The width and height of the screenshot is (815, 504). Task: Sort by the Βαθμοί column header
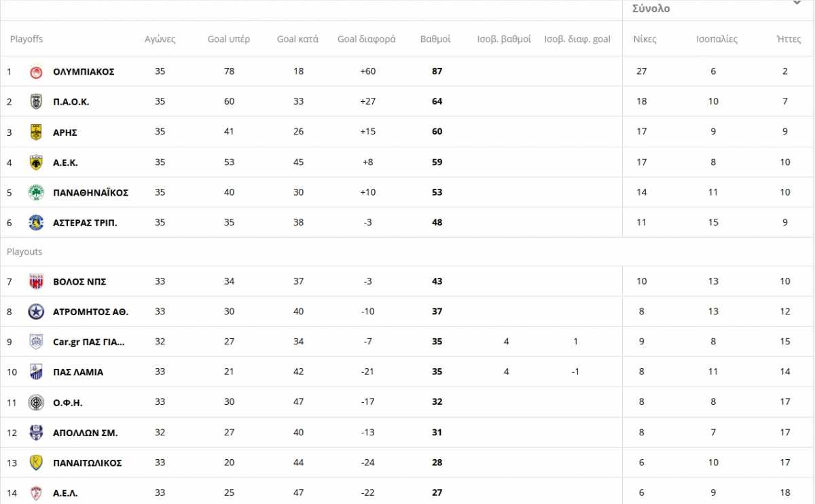pyautogui.click(x=435, y=39)
